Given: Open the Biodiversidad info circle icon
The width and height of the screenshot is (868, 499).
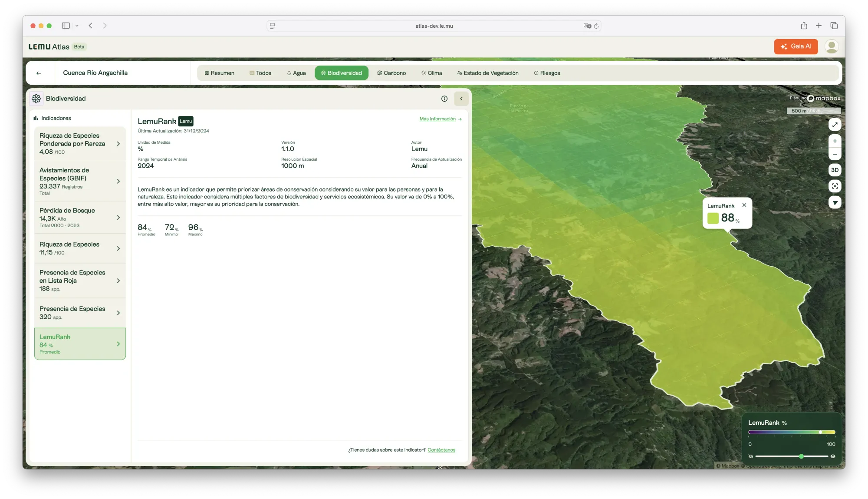Looking at the screenshot, I should coord(444,99).
